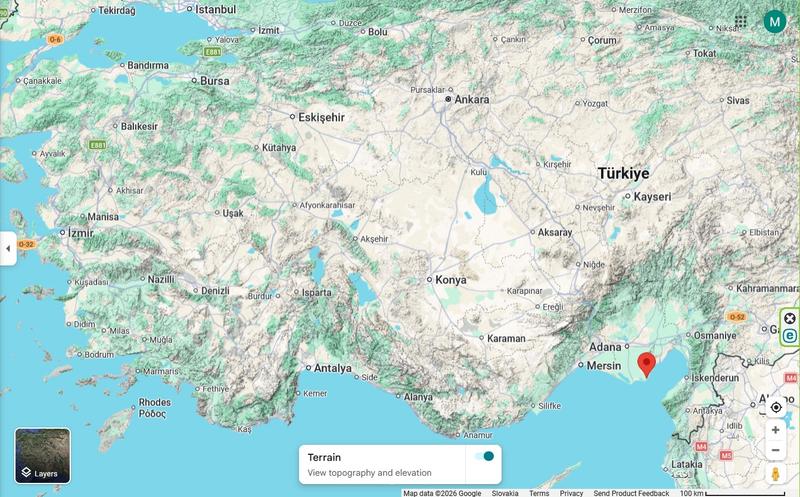800x497 pixels.
Task: Click the red location pin near Adana
Action: click(646, 364)
